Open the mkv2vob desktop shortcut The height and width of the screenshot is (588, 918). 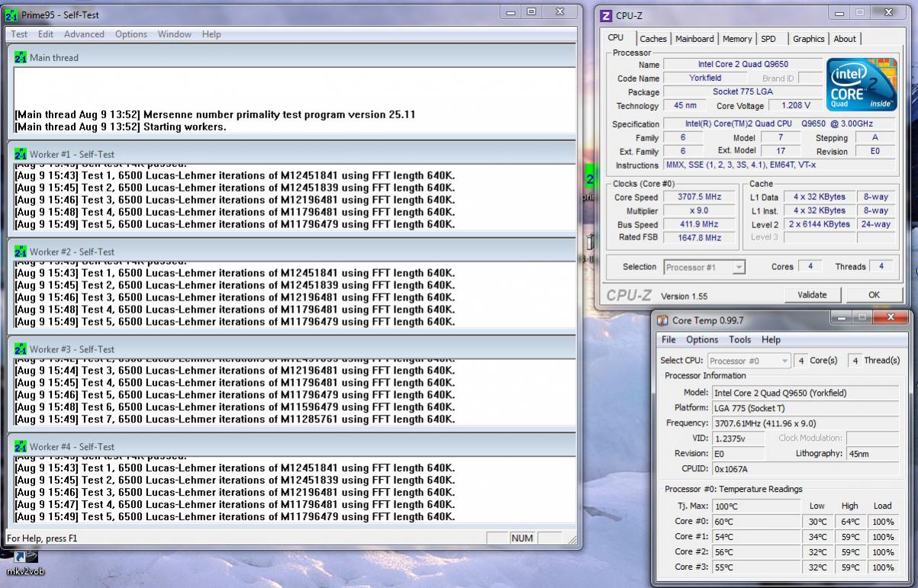pos(26,563)
